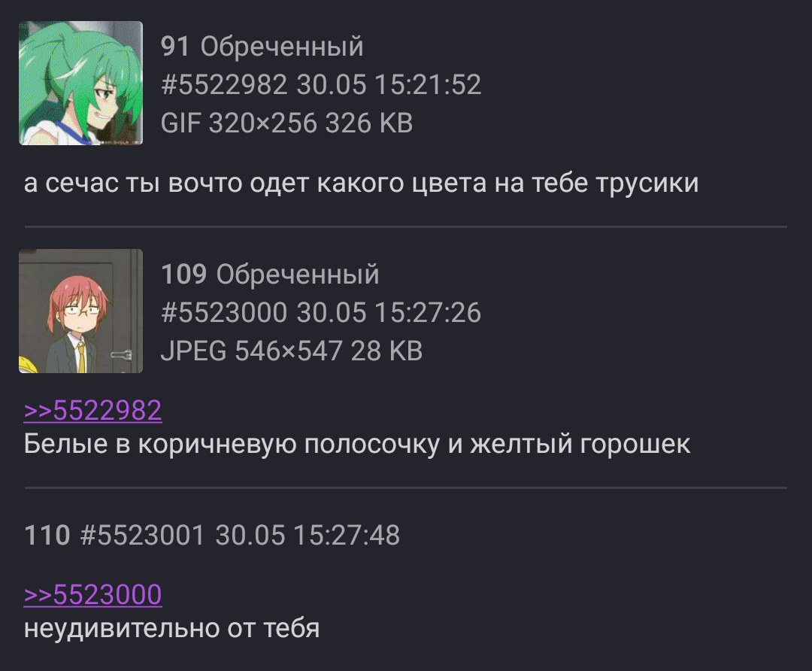This screenshot has height=671, width=812.
Task: Click the 30.05 15:21:52 timestamp
Action: point(389,84)
